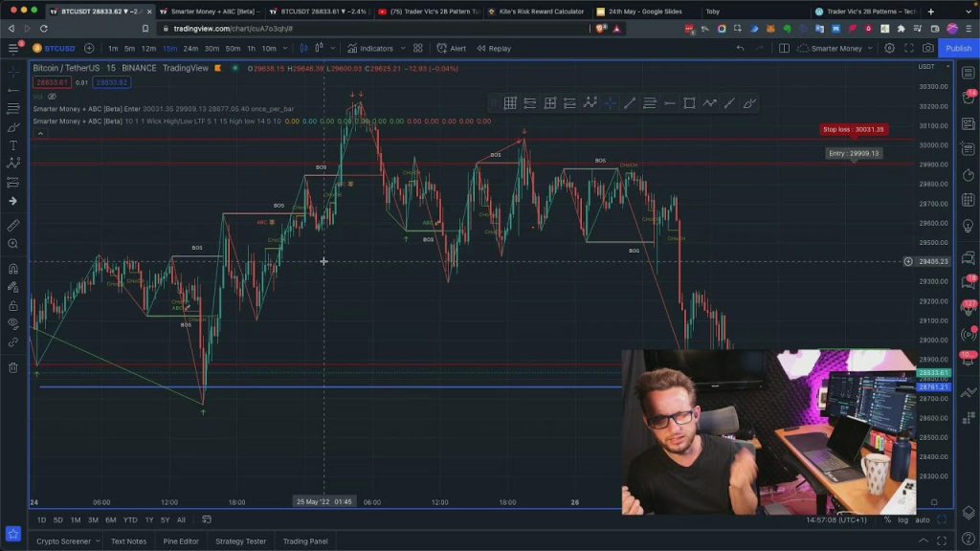
Task: Toggle log scale on price axis
Action: [x=902, y=519]
